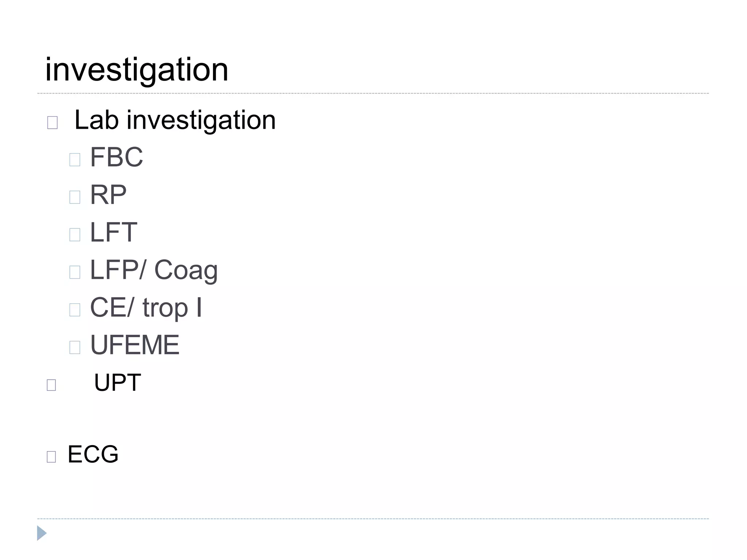Screen dimensions: 747x560
Task: Click the square bullet beside LFT
Action: tap(75, 234)
